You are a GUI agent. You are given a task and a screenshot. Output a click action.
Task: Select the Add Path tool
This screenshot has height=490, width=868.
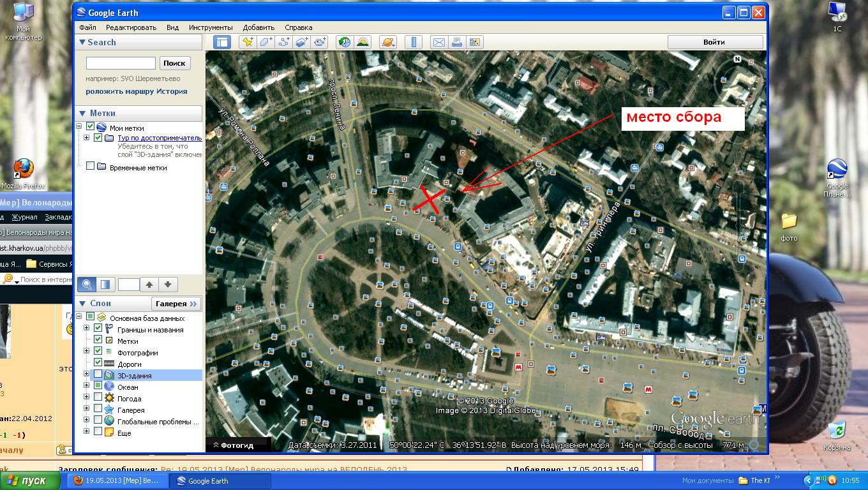(x=284, y=43)
